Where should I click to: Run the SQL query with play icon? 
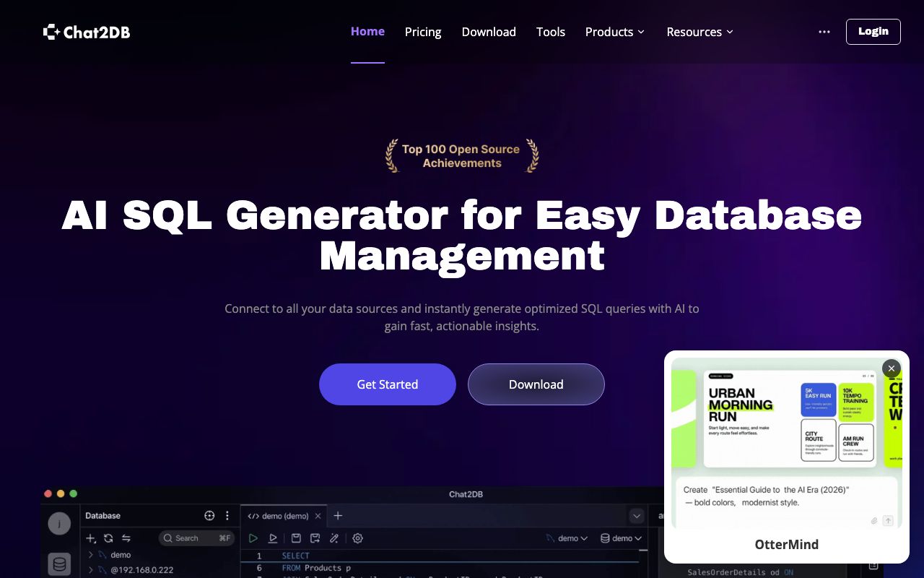tap(253, 538)
